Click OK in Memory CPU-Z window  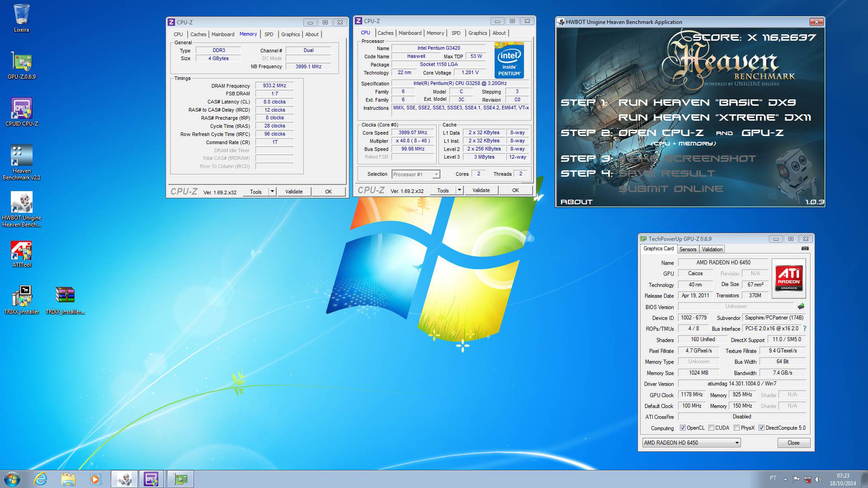point(329,192)
